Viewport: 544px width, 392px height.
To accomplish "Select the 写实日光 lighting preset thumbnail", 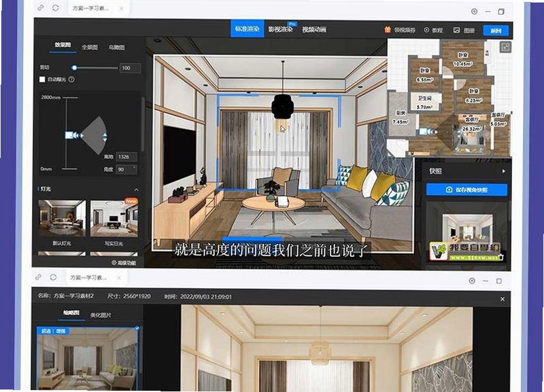I will point(114,218).
